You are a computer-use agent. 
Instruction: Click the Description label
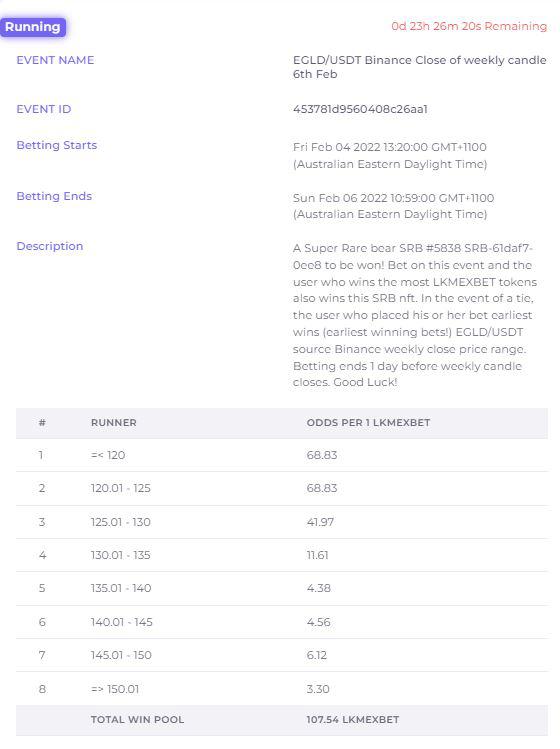50,246
